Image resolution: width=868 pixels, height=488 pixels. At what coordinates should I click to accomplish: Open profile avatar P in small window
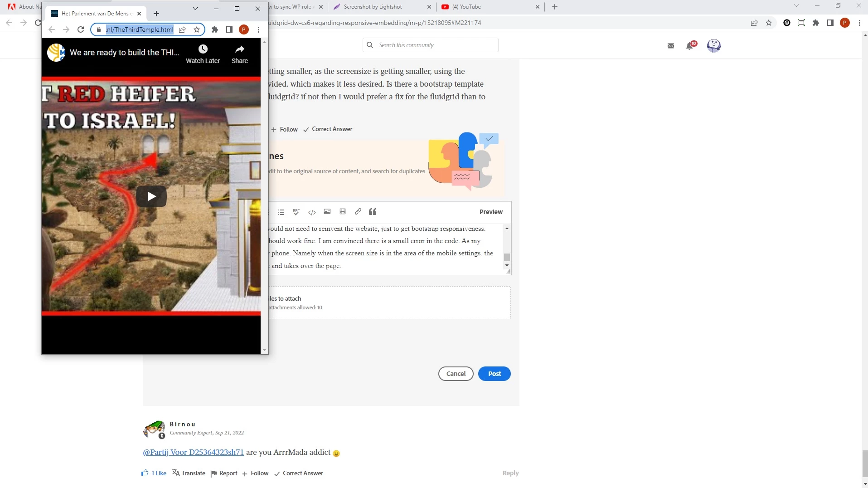pyautogui.click(x=244, y=29)
